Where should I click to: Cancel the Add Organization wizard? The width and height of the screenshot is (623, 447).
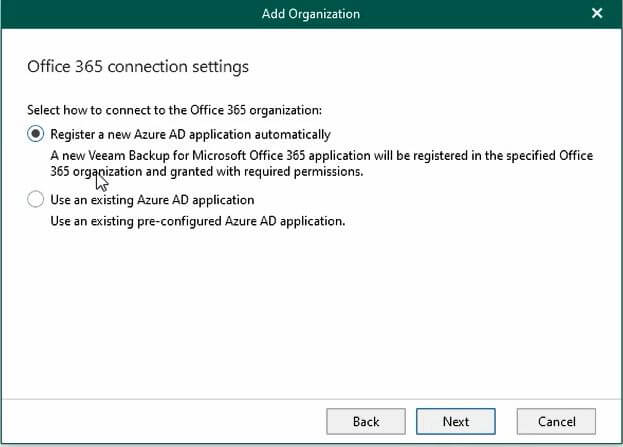556,421
